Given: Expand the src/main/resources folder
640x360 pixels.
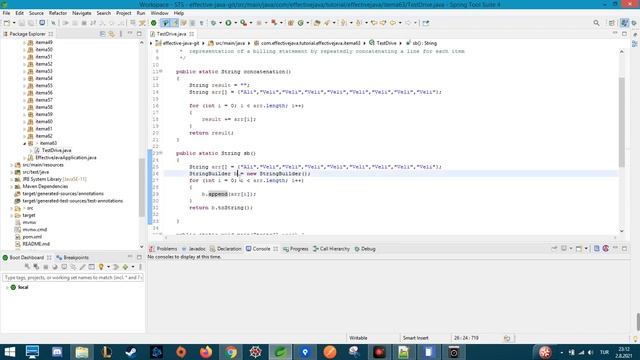Looking at the screenshot, I should pos(11,165).
